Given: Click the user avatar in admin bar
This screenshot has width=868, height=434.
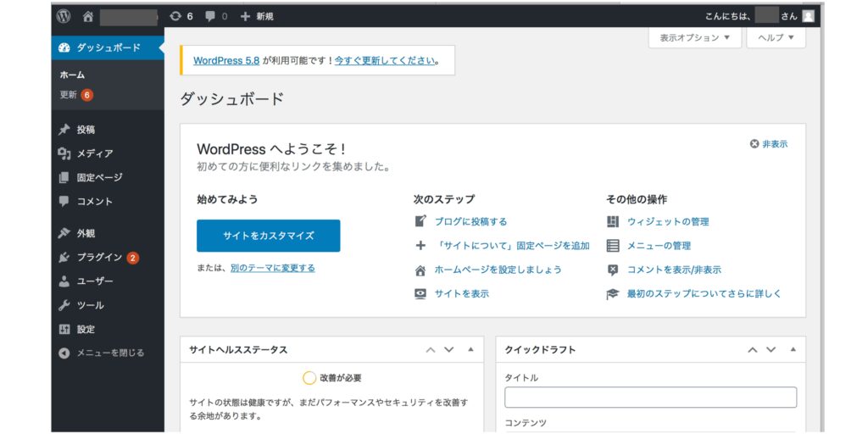Looking at the screenshot, I should (808, 17).
